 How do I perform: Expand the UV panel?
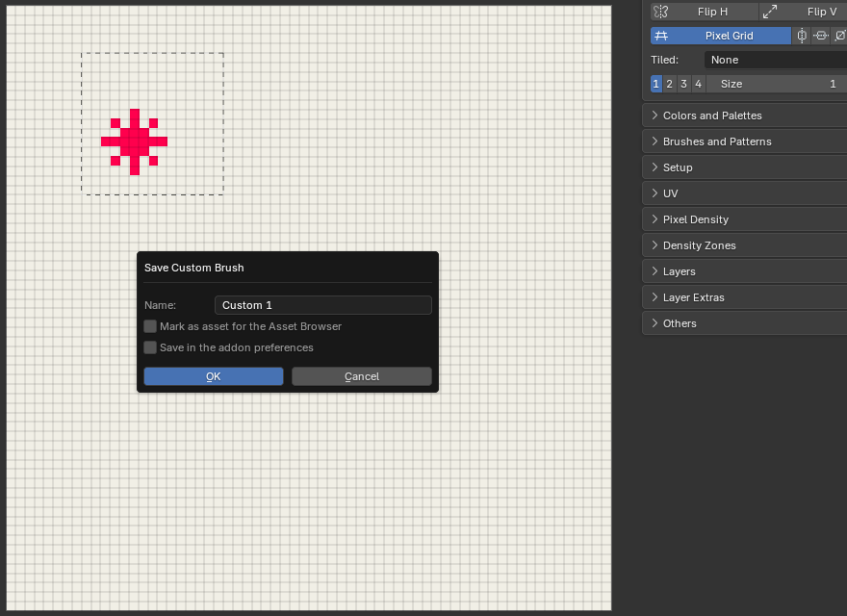744,193
